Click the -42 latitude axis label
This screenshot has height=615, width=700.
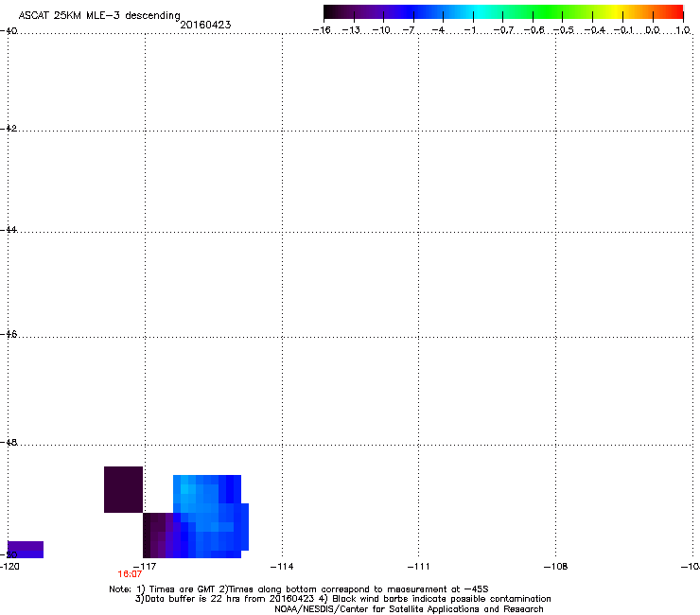coord(9,128)
